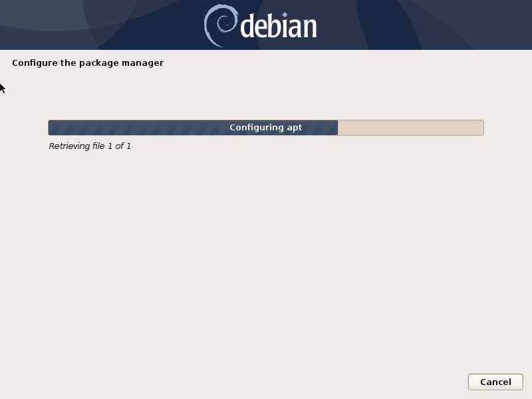Click the dark banner right of the debian text
The height and width of the screenshot is (399, 532).
coord(424,25)
